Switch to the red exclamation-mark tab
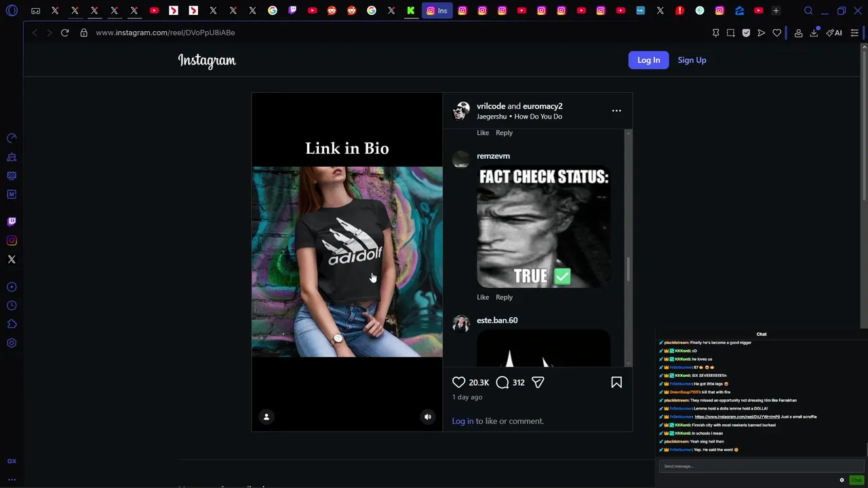Image resolution: width=868 pixels, height=488 pixels. (x=680, y=11)
